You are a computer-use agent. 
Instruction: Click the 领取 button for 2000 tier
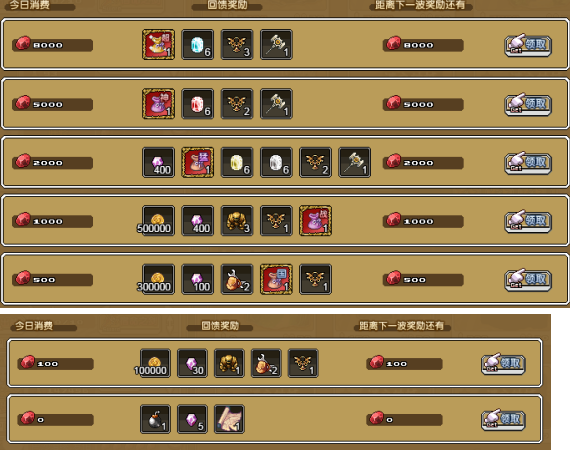point(528,163)
